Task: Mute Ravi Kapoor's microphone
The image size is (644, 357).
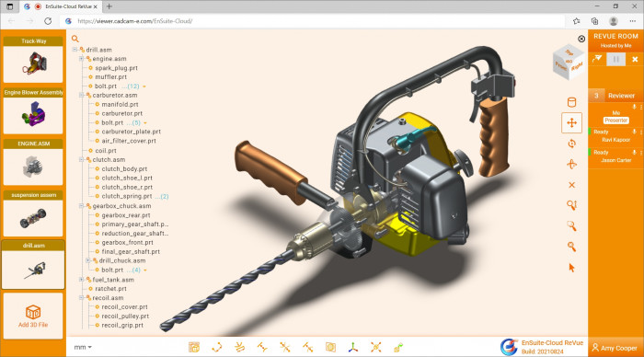Action: pos(635,132)
